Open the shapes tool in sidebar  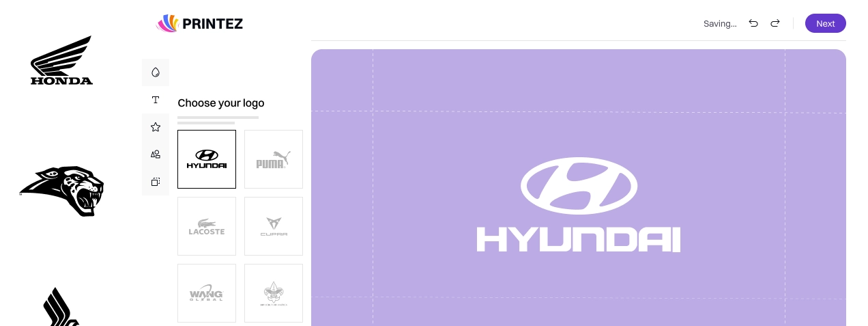tap(156, 154)
